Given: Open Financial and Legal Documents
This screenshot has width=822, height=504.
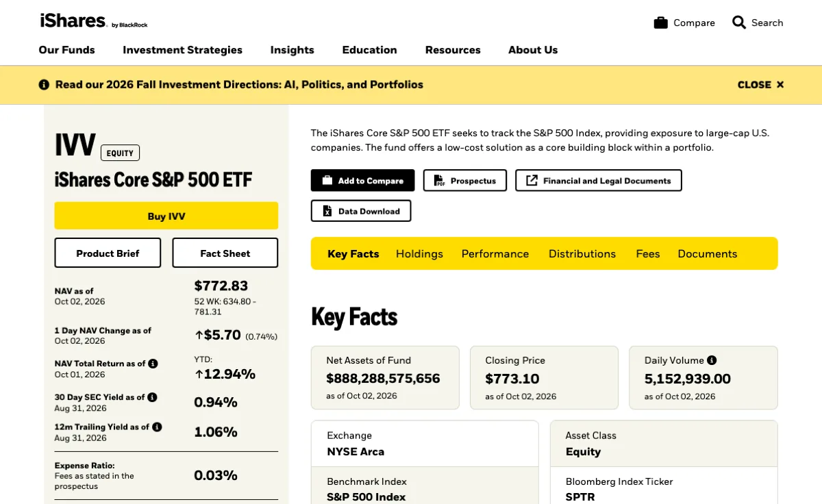Looking at the screenshot, I should click(599, 181).
